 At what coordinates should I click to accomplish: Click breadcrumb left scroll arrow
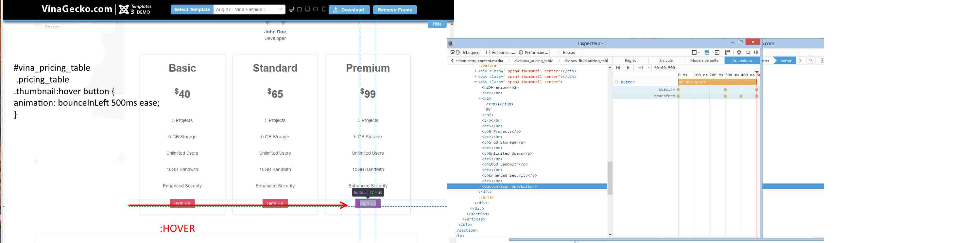click(x=452, y=61)
